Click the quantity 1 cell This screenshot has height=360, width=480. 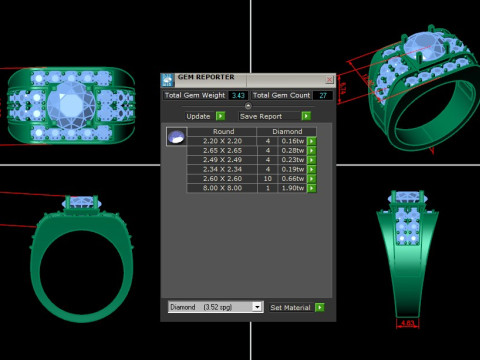pos(268,188)
